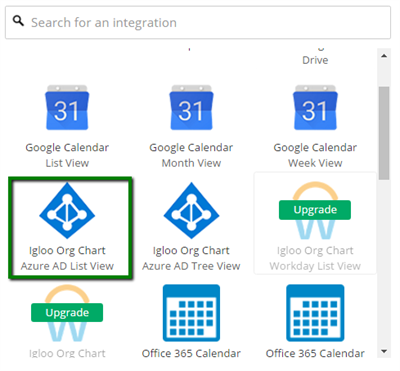
Task: Click the 'List View' Google Calendar caption
Action: [67, 163]
